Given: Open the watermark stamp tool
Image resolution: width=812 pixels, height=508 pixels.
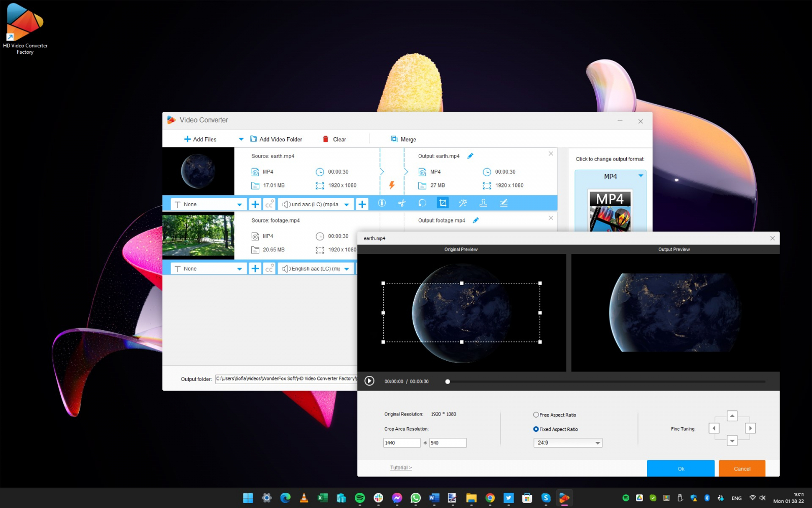Looking at the screenshot, I should coord(483,203).
